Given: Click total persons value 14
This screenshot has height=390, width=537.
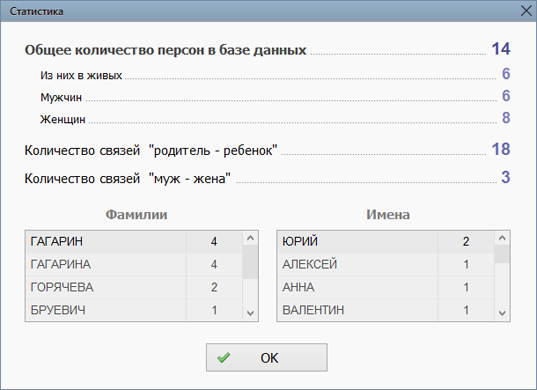Looking at the screenshot, I should pyautogui.click(x=501, y=49).
